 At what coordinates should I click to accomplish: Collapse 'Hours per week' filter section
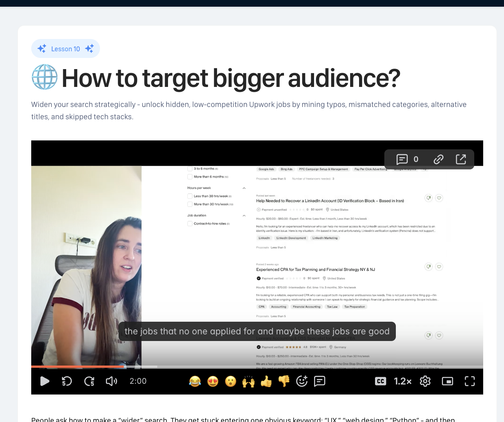click(x=244, y=188)
